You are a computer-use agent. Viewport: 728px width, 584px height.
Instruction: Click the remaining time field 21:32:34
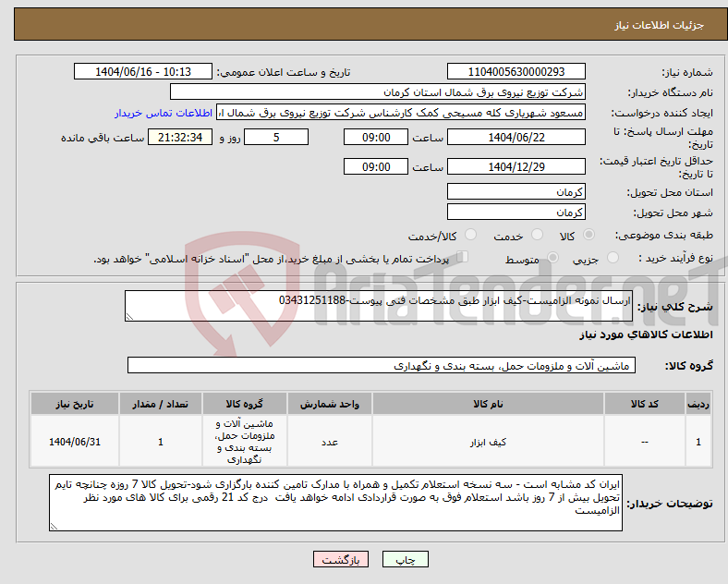coord(180,138)
